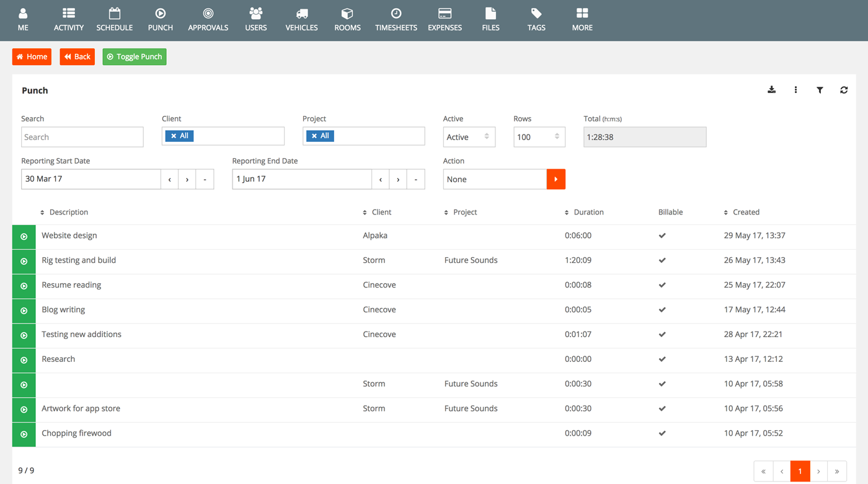This screenshot has width=868, height=484.
Task: Click the orange Home button
Action: (32, 56)
